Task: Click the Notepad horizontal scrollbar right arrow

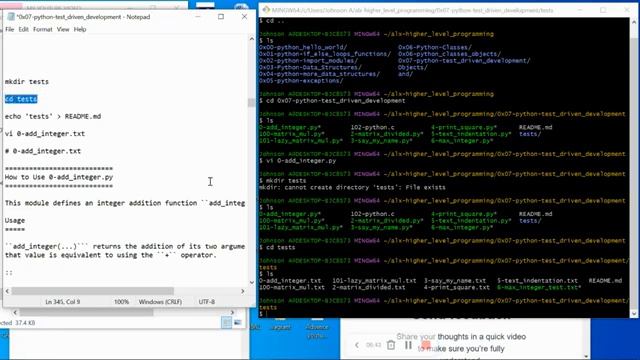Action: (243, 291)
